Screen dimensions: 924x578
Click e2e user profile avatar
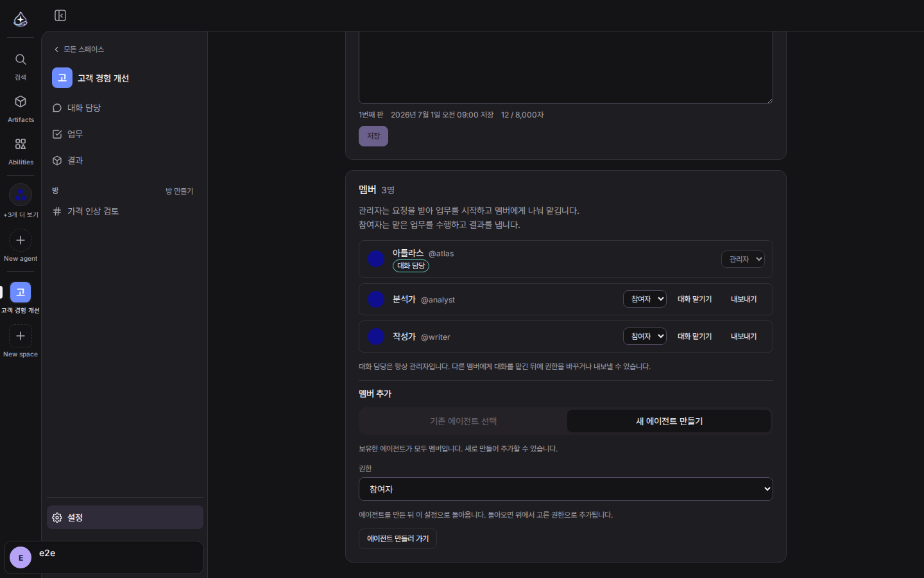tap(21, 557)
